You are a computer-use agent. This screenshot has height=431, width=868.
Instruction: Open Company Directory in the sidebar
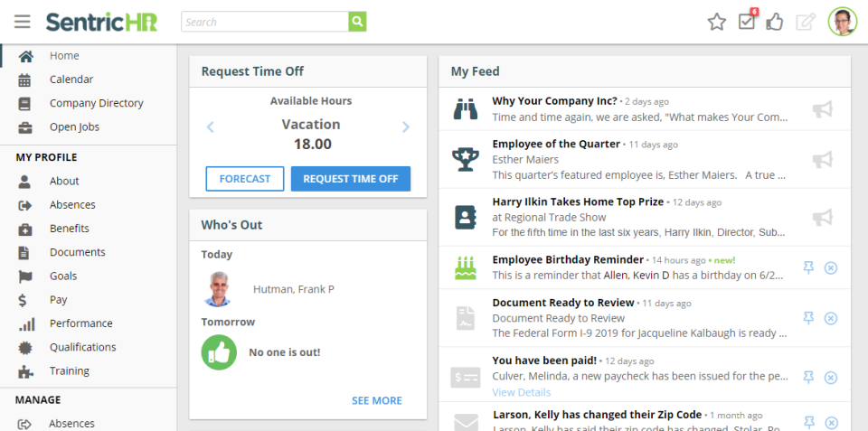click(96, 103)
